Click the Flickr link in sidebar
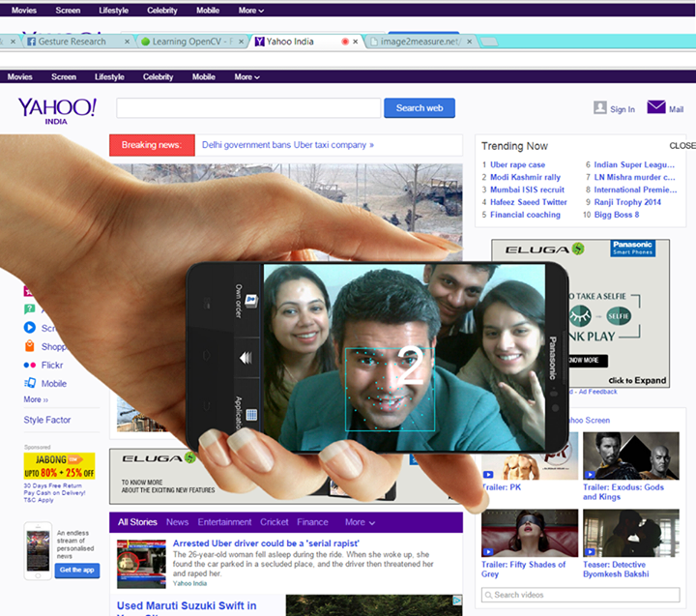696x616 pixels. (52, 366)
